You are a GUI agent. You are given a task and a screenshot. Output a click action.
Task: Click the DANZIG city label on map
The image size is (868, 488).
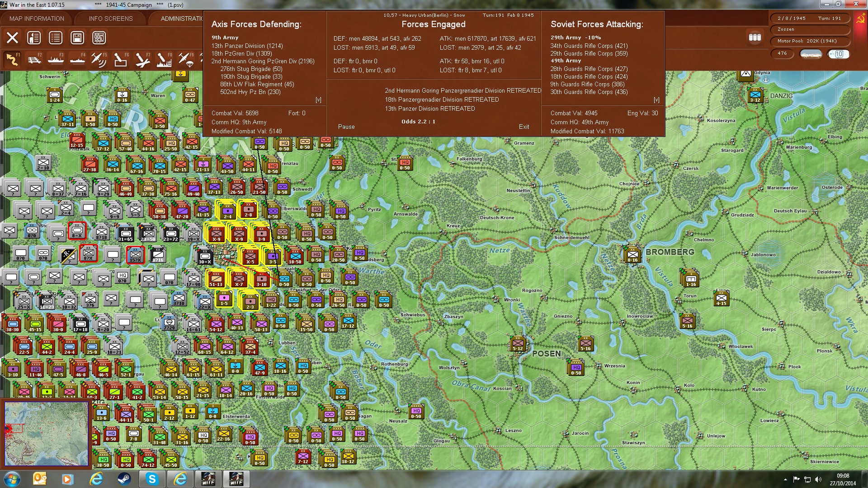pyautogui.click(x=781, y=96)
